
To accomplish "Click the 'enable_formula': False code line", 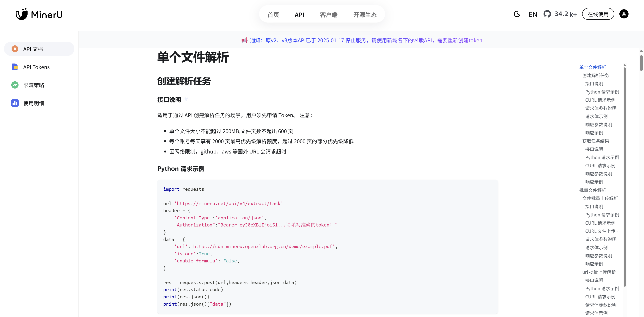I will tap(207, 261).
